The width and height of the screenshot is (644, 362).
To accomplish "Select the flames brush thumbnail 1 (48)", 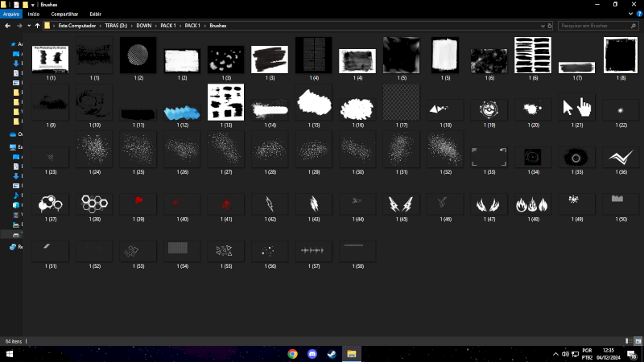I will [533, 204].
